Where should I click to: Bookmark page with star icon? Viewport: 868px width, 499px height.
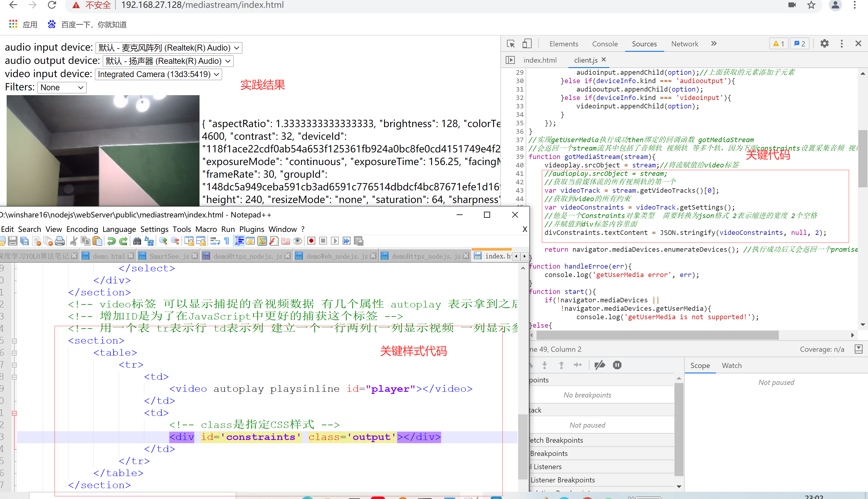tap(811, 5)
